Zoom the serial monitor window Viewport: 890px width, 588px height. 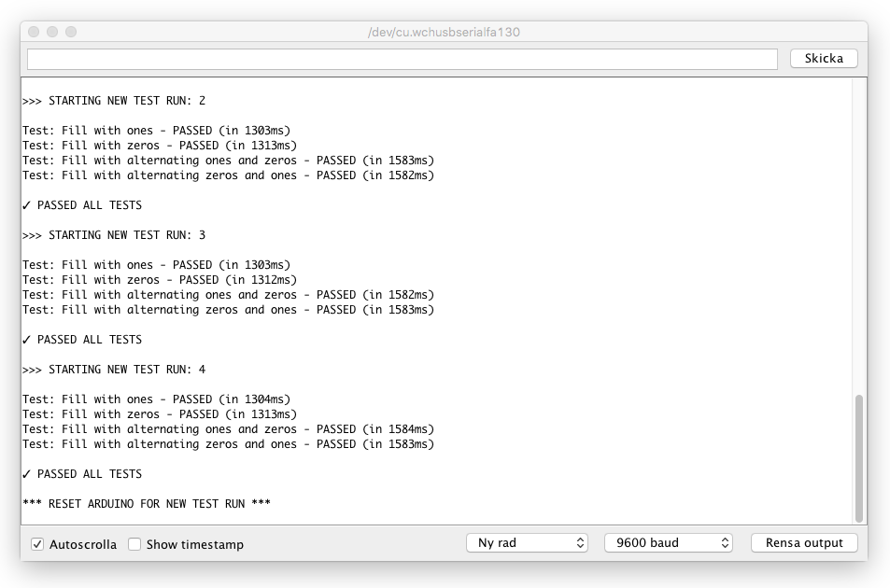click(x=71, y=32)
